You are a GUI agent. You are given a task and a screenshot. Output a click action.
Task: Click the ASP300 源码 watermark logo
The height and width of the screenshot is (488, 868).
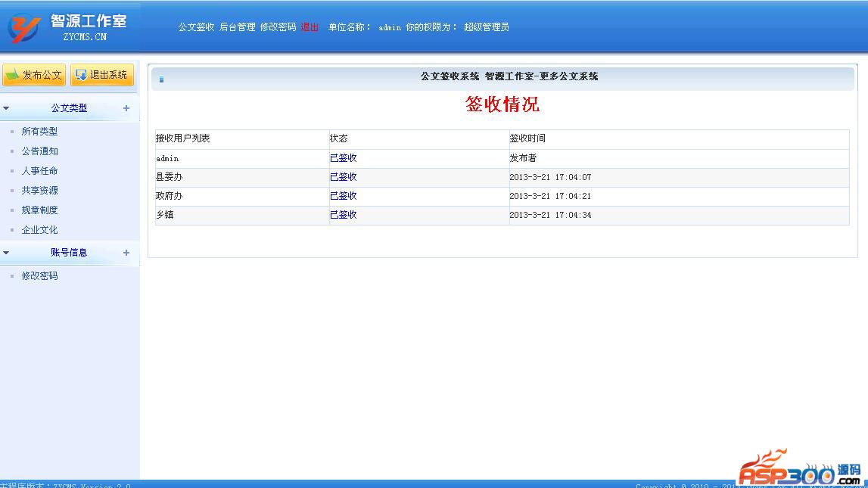pos(800,468)
